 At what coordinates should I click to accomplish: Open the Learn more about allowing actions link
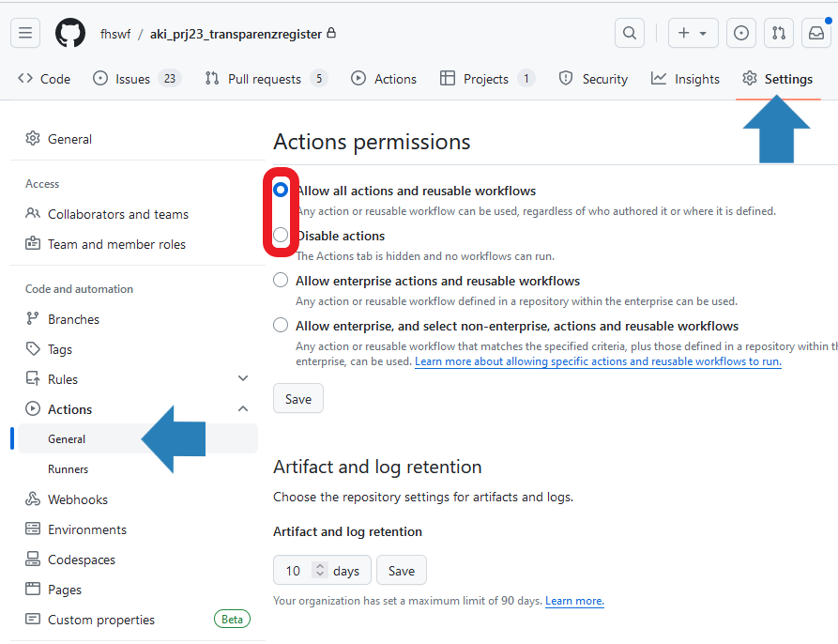pyautogui.click(x=598, y=361)
